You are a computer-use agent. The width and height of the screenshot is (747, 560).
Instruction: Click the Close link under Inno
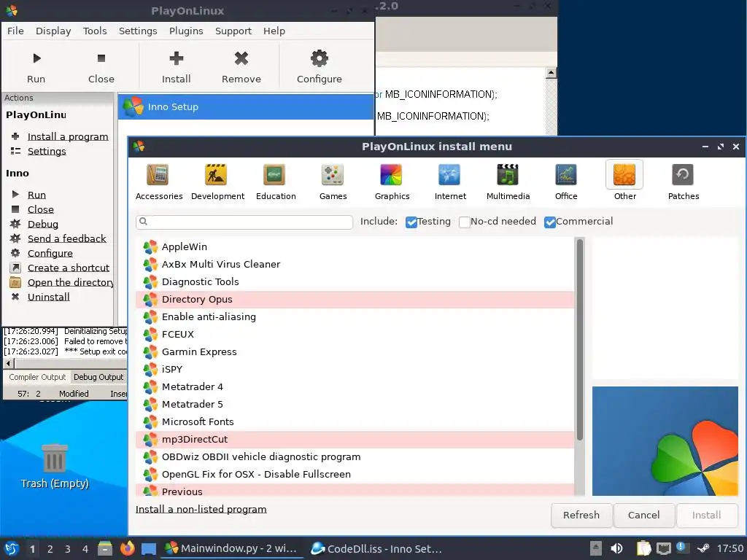41,209
